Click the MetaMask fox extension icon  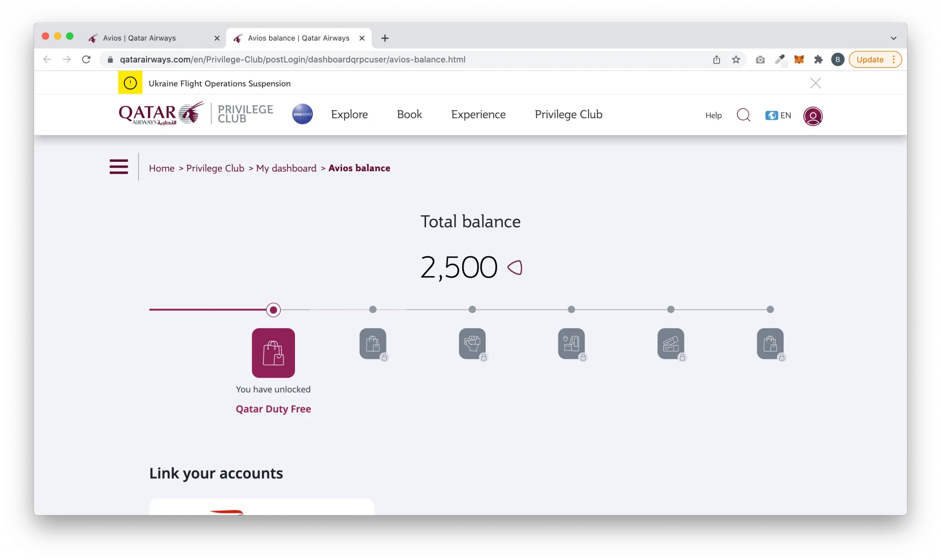click(799, 59)
